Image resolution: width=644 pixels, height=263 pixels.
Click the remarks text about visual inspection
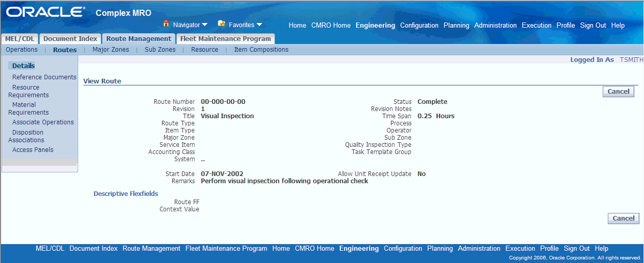284,181
